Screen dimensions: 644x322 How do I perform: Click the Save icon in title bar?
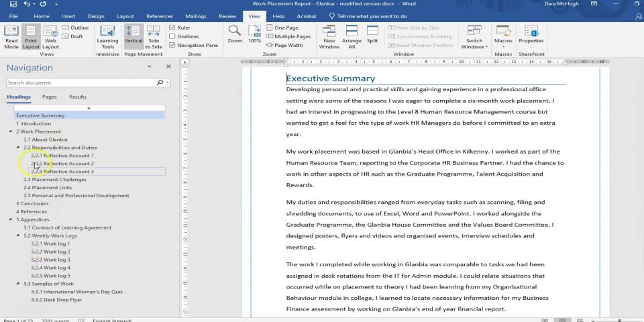[13, 5]
